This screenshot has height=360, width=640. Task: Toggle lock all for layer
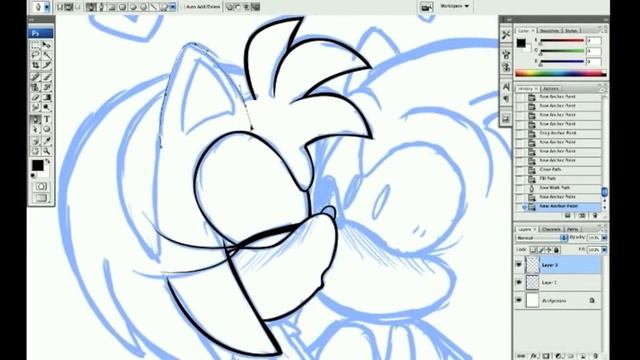pyautogui.click(x=557, y=249)
